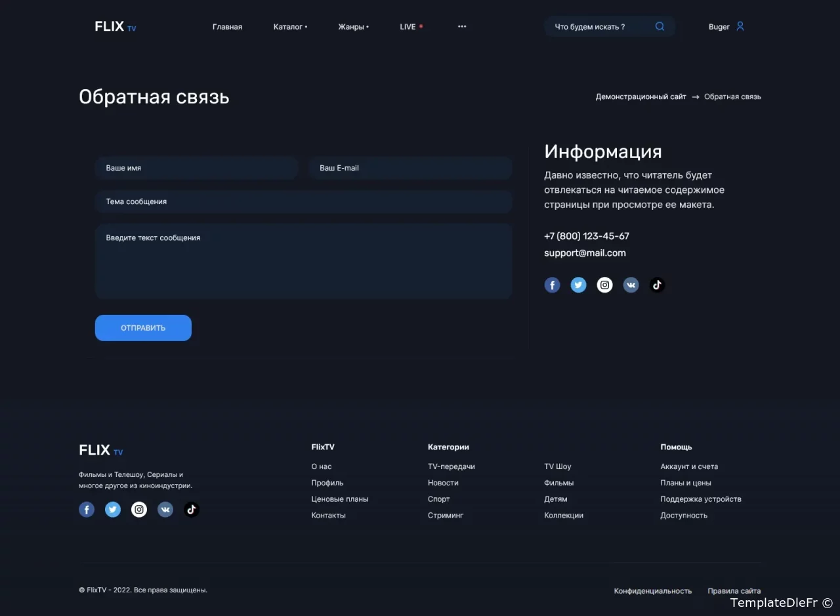Click the Демонстрационный сайт breadcrumb link
840x616 pixels.
pos(640,97)
